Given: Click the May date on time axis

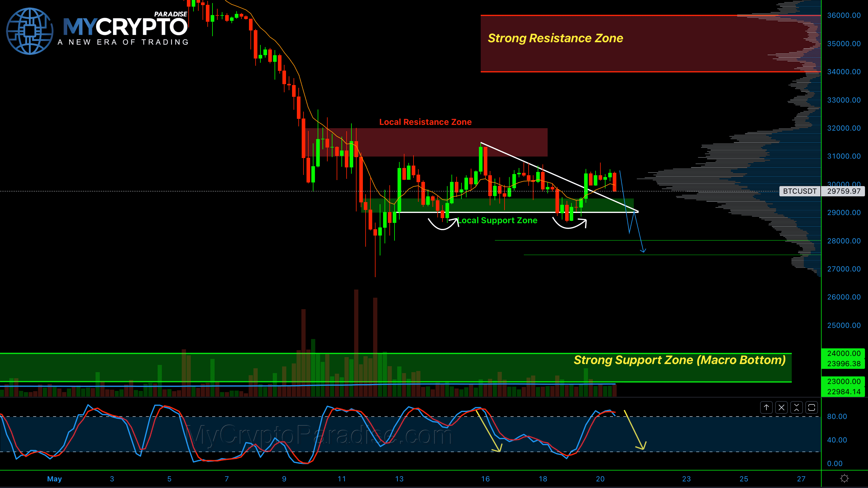Looking at the screenshot, I should [x=54, y=479].
